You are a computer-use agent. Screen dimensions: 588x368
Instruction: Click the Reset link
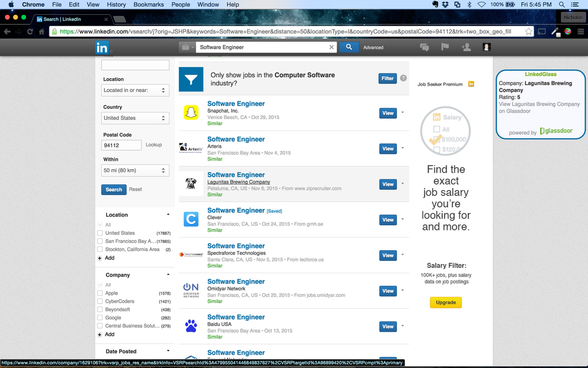coord(135,190)
